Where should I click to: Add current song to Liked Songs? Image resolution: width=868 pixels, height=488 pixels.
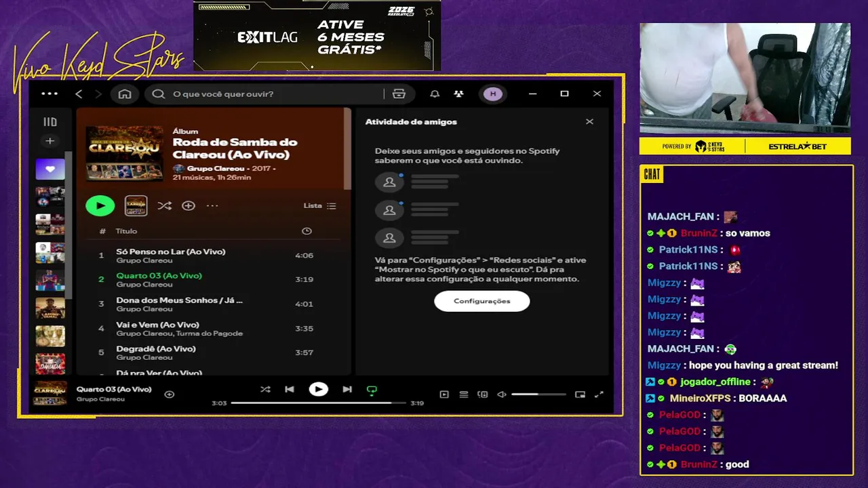(170, 394)
